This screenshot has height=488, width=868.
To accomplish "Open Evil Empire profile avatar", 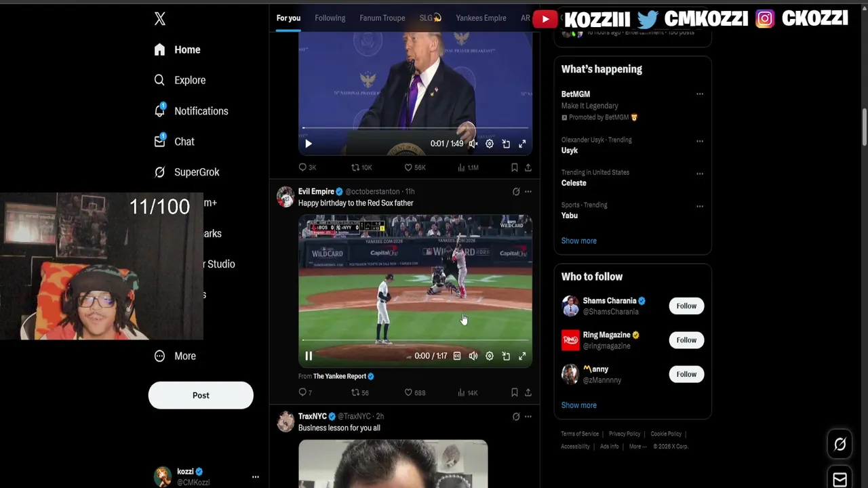I will point(285,197).
